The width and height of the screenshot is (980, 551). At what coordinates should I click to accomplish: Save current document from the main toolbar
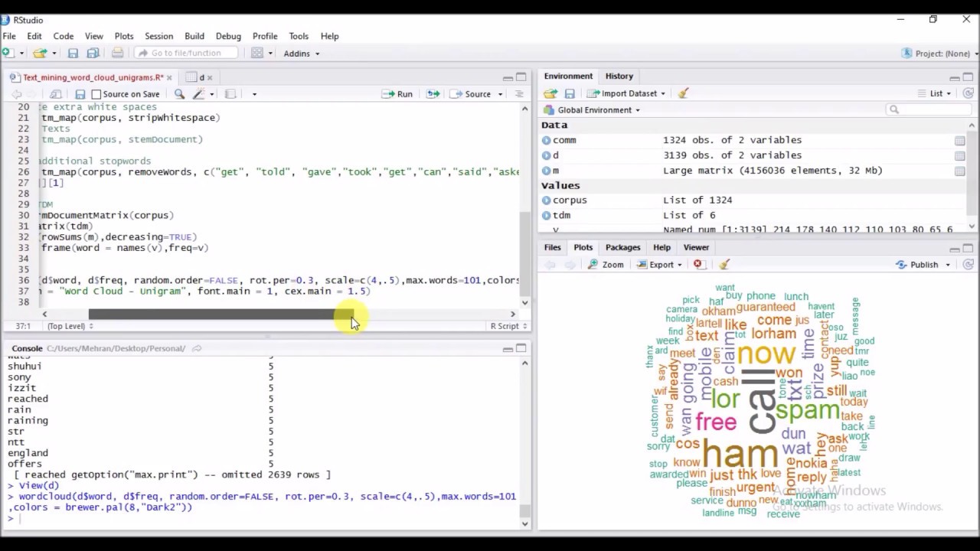pos(73,53)
